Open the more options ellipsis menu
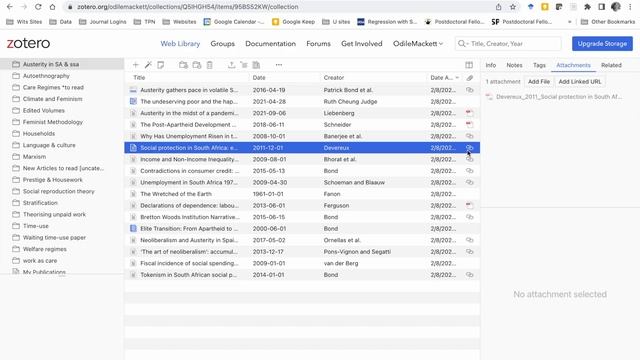 [x=279, y=65]
